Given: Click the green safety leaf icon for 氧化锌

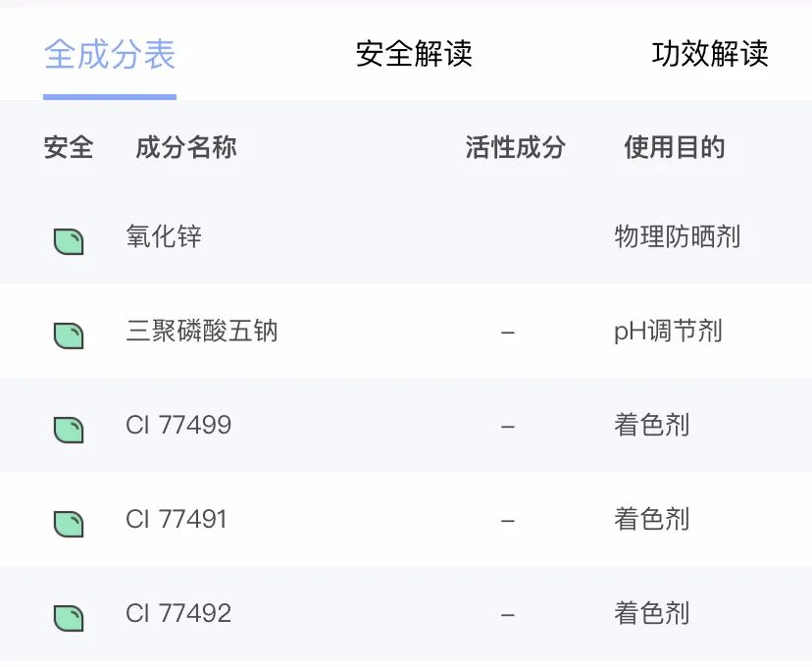Looking at the screenshot, I should [x=69, y=242].
